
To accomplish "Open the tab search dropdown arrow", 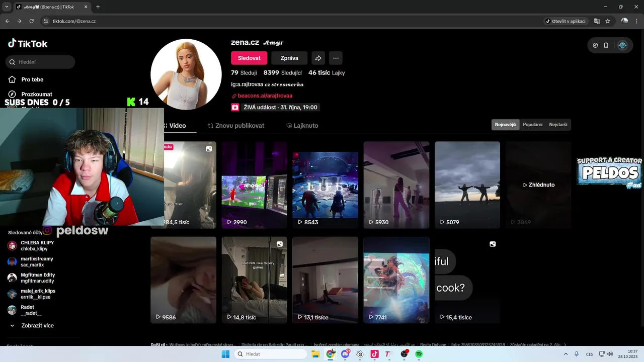I will 7,7.
